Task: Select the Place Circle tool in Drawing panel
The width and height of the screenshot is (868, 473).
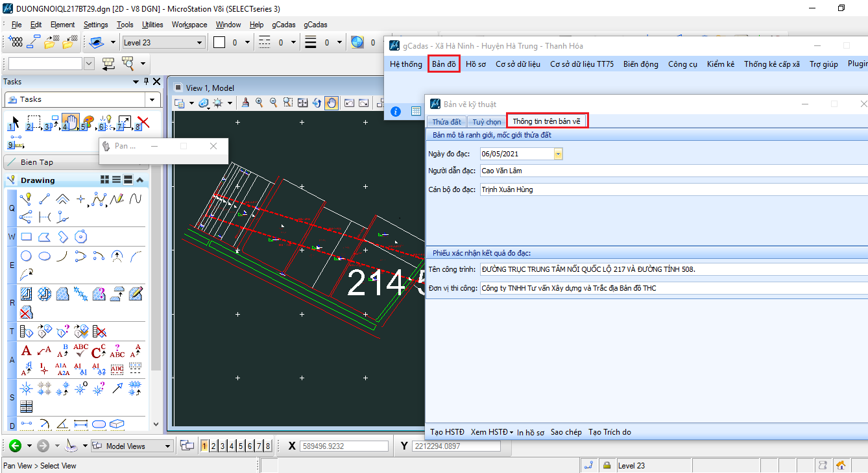Action: 27,256
